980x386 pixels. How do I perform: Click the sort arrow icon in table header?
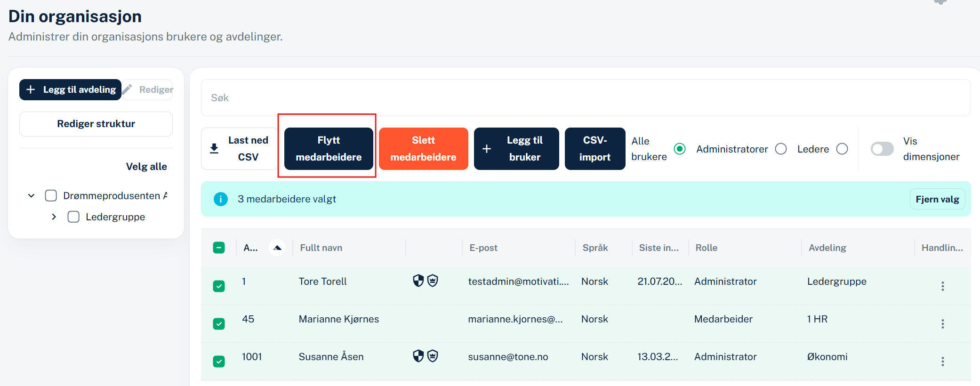[x=277, y=248]
